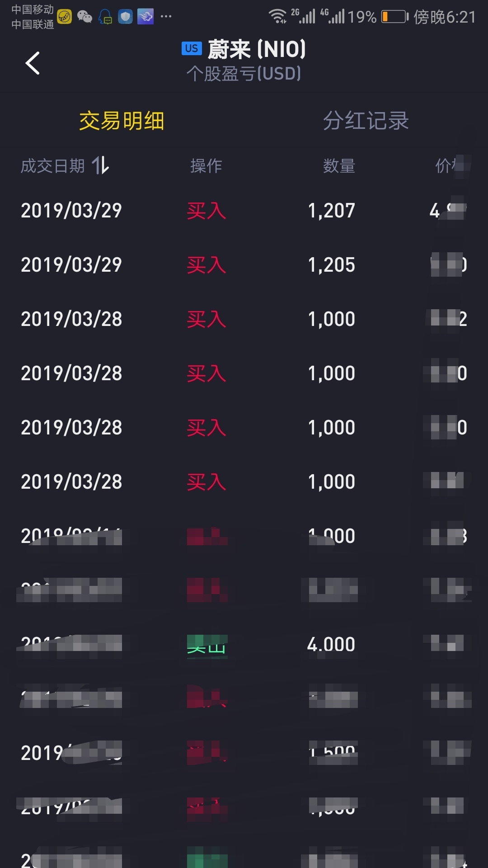This screenshot has width=488, height=868.
Task: Open the buy record with quantity 1,207
Action: [244, 211]
